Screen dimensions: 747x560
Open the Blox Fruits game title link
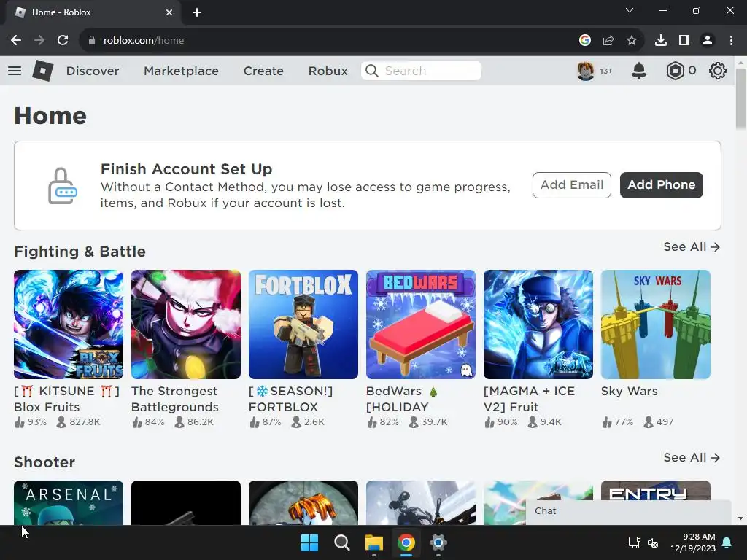coord(66,399)
